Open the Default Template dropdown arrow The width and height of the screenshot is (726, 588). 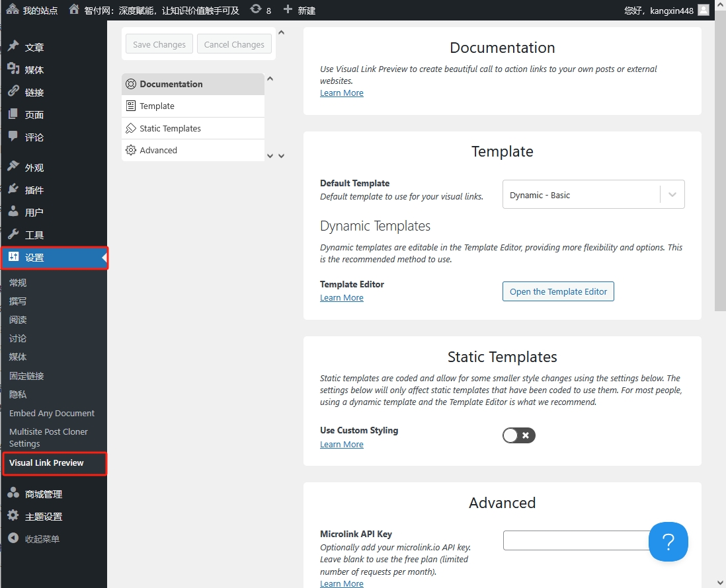tap(672, 195)
